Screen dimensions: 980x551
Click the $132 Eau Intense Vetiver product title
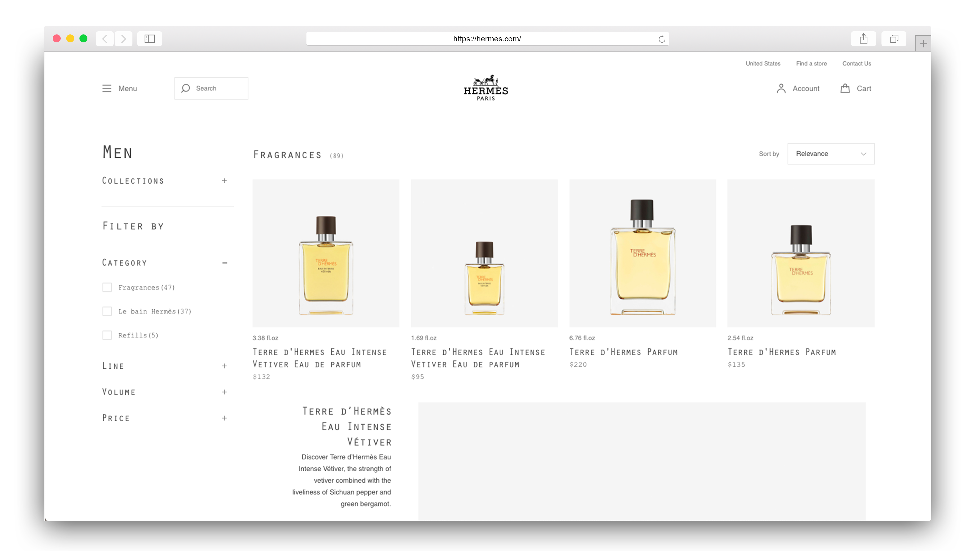(320, 358)
